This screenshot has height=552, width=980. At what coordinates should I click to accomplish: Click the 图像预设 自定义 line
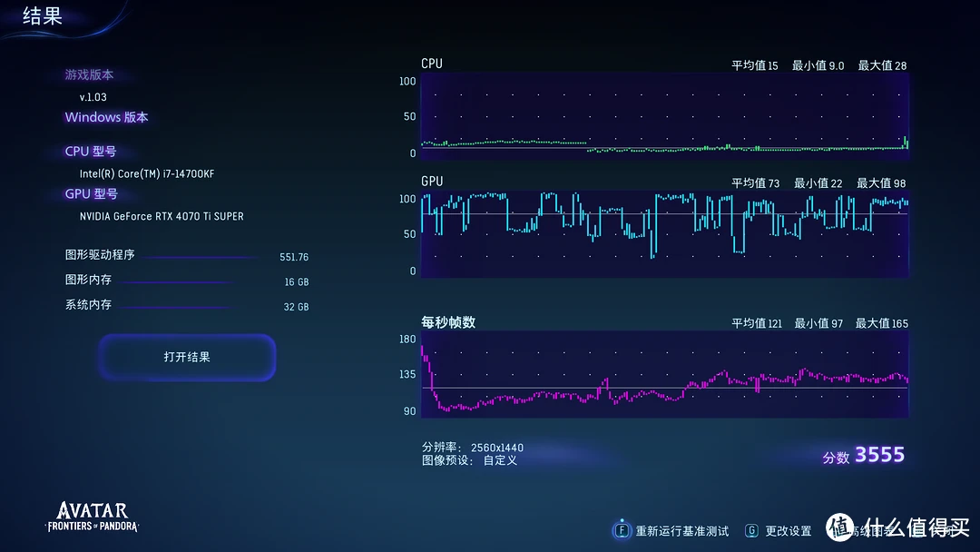[469, 460]
